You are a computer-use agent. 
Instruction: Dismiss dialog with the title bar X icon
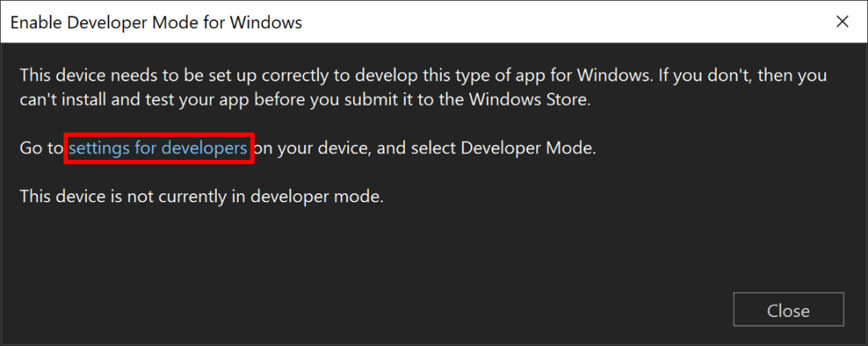pos(842,22)
